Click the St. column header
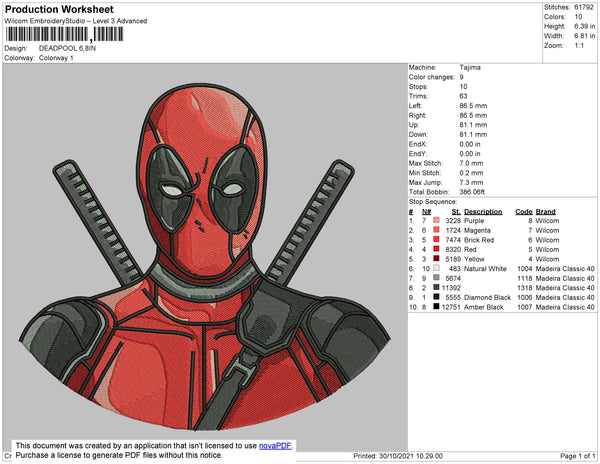 456,212
